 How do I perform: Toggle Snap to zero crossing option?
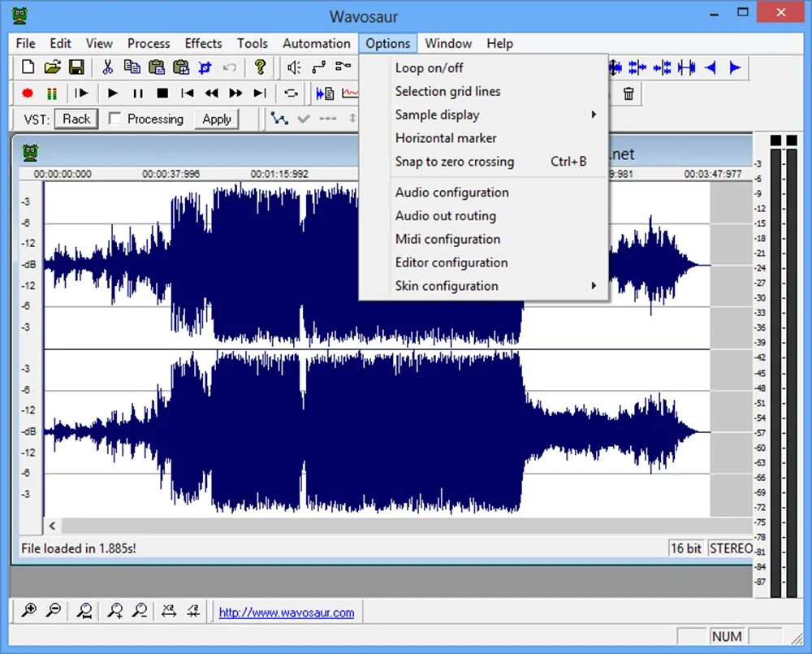pyautogui.click(x=483, y=161)
